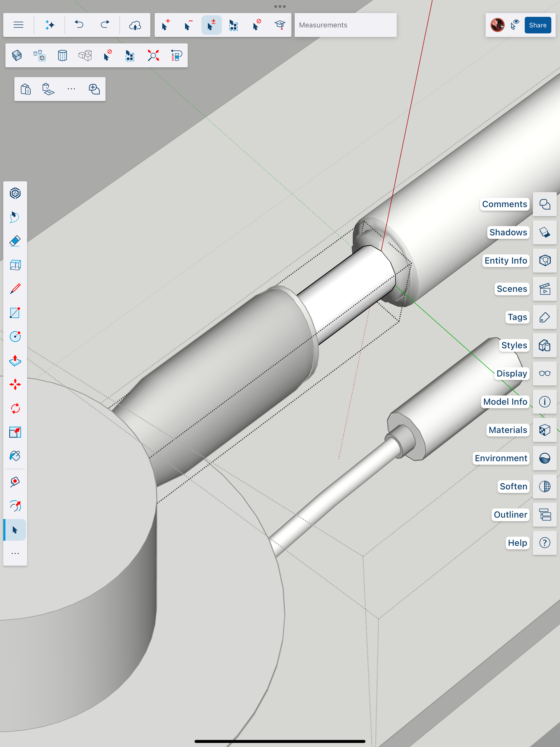The width and height of the screenshot is (560, 747).
Task: Open the hamburger main menu
Action: 19,25
